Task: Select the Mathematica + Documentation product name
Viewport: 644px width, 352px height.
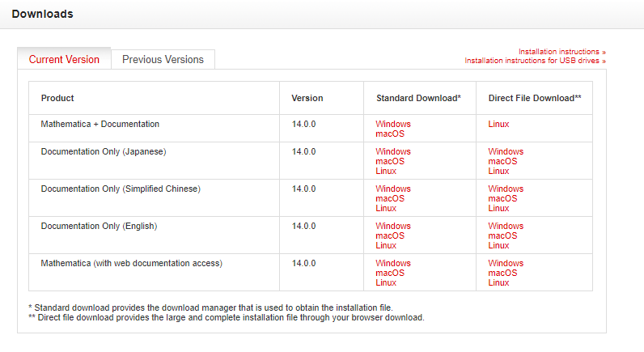Action: 100,124
